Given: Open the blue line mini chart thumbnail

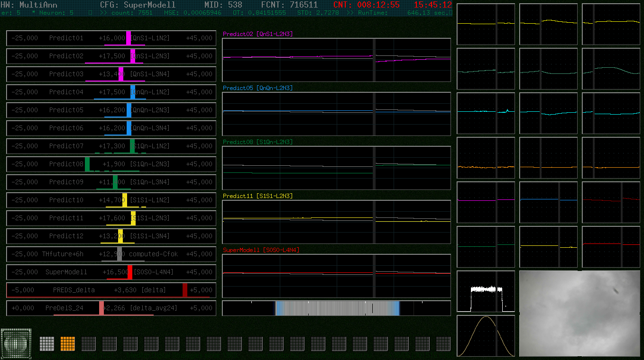Looking at the screenshot, I should [548, 202].
